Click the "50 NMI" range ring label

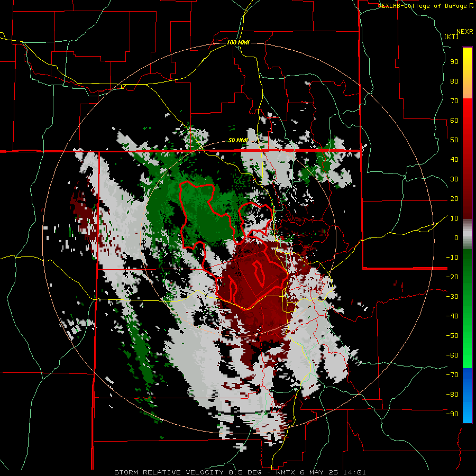point(238,140)
